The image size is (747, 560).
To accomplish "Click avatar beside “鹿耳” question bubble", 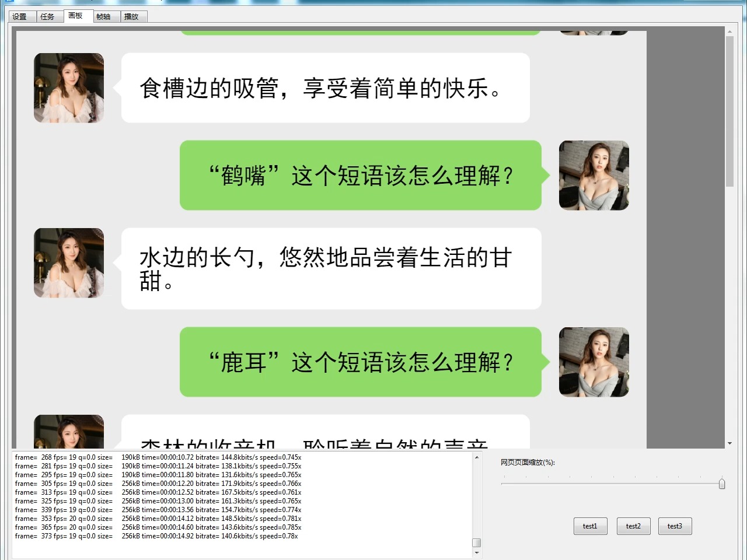I will pyautogui.click(x=594, y=362).
